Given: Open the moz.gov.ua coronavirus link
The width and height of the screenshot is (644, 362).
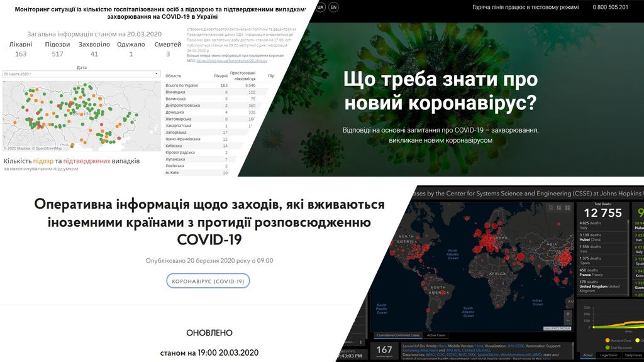Looking at the screenshot, I should tap(231, 61).
